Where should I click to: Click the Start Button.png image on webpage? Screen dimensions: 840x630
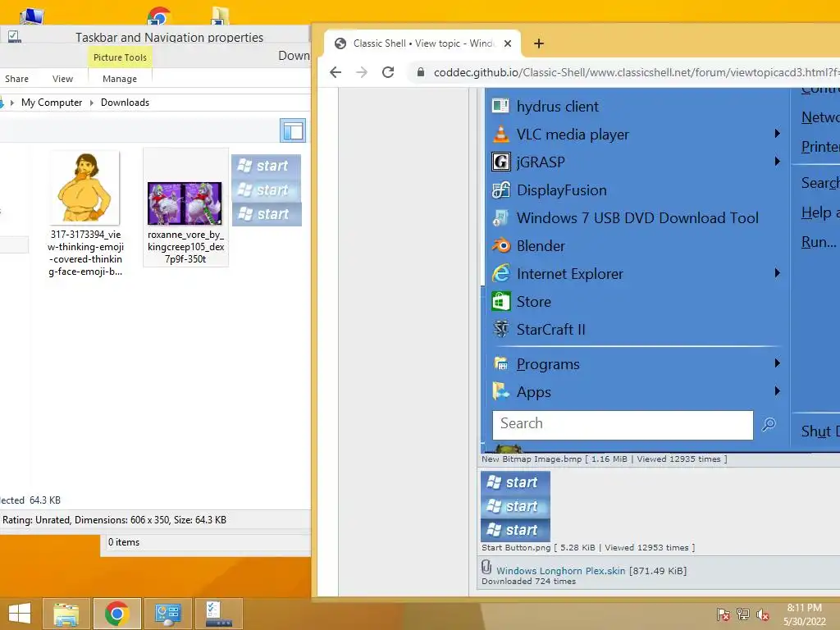click(x=515, y=506)
